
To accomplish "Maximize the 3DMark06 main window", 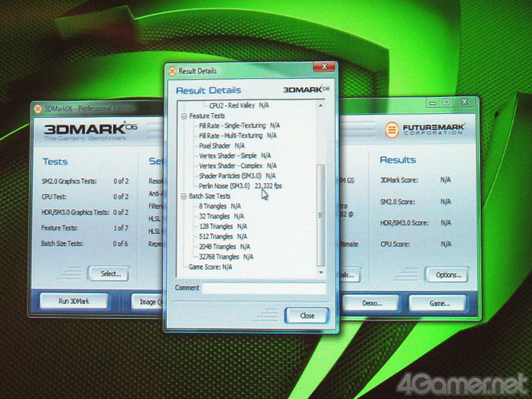I will (446, 102).
